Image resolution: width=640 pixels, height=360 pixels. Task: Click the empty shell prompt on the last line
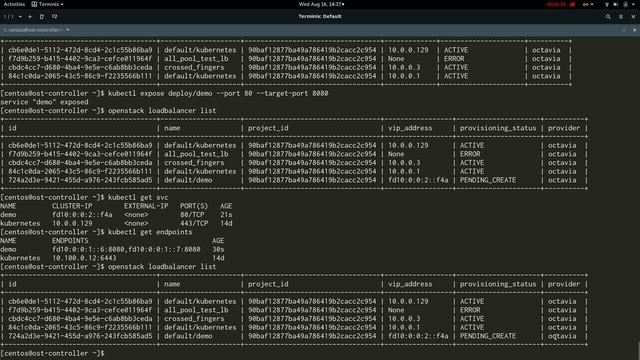52,353
